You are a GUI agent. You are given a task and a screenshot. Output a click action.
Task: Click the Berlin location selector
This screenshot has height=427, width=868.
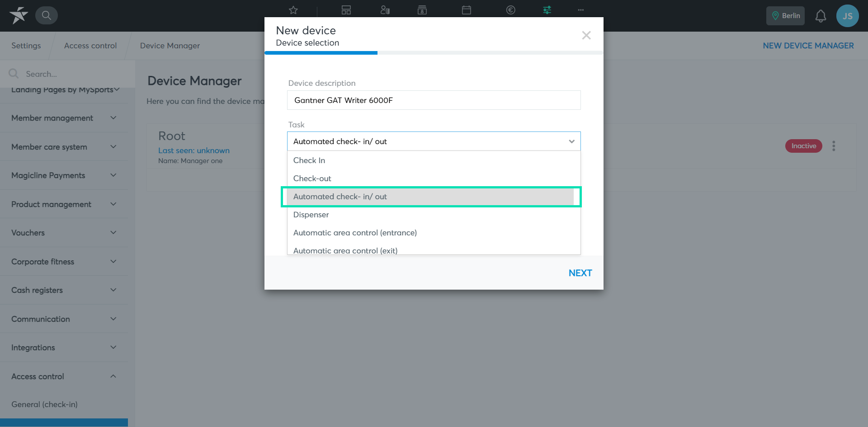[x=785, y=16]
